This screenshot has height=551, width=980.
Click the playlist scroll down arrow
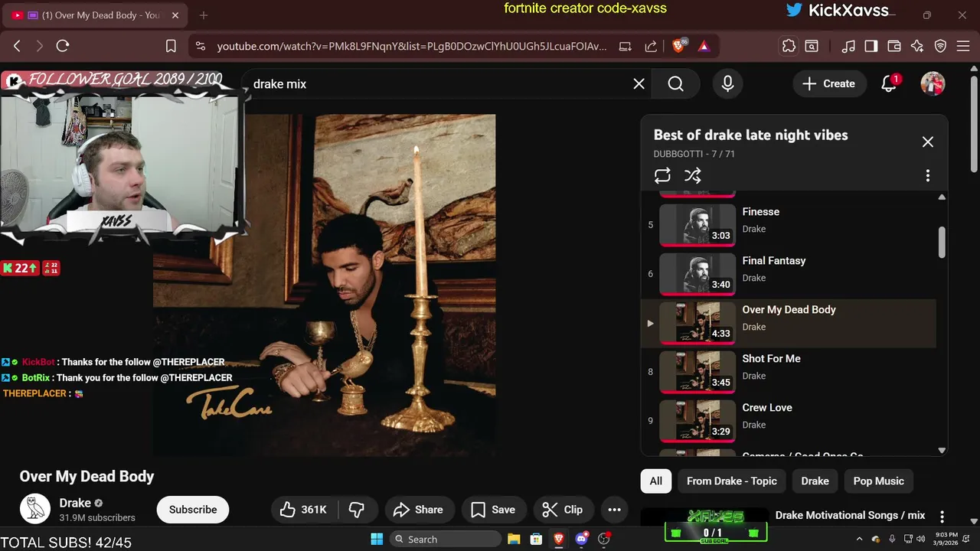pyautogui.click(x=942, y=450)
